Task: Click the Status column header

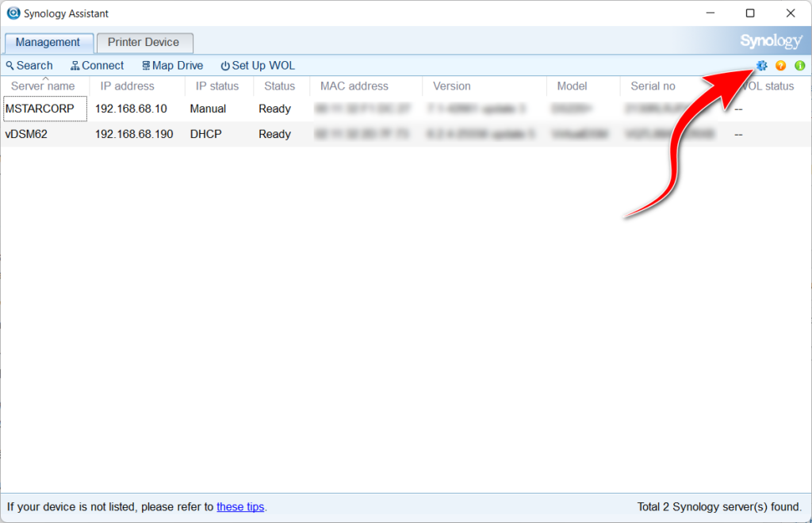Action: 280,86
